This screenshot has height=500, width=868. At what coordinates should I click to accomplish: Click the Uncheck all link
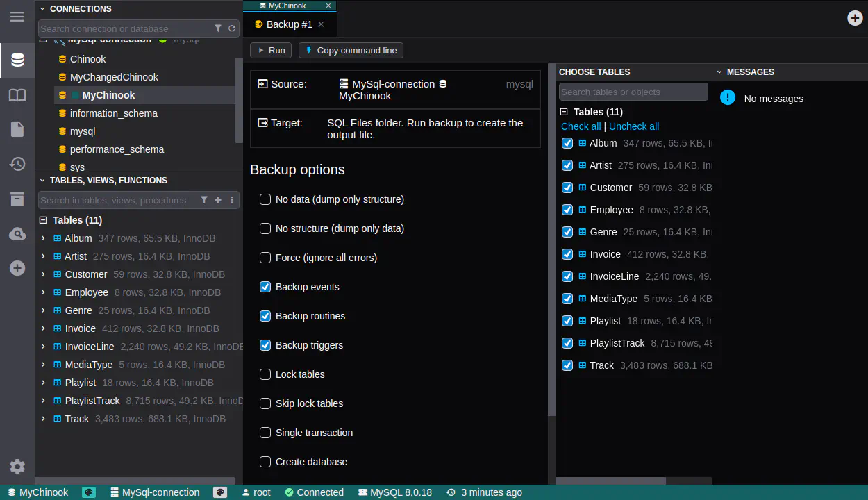[x=633, y=126]
